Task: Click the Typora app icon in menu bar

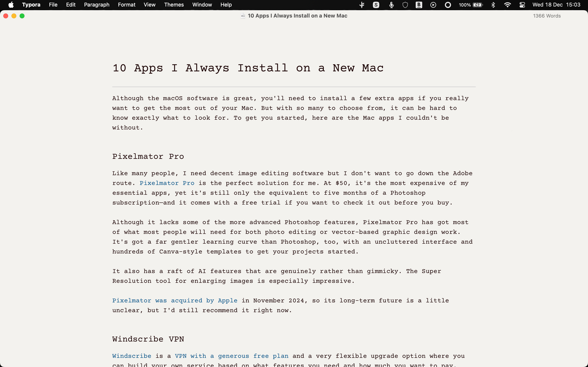Action: pos(31,5)
